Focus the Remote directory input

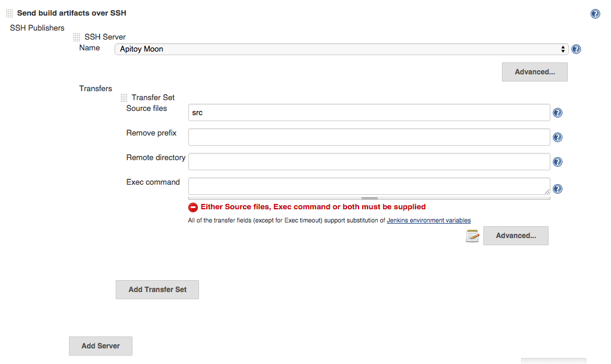[x=369, y=162]
